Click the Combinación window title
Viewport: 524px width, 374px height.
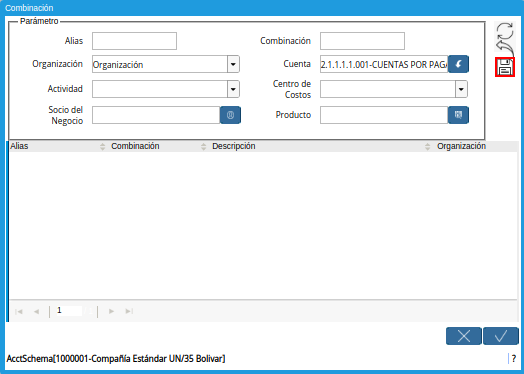coord(29,8)
